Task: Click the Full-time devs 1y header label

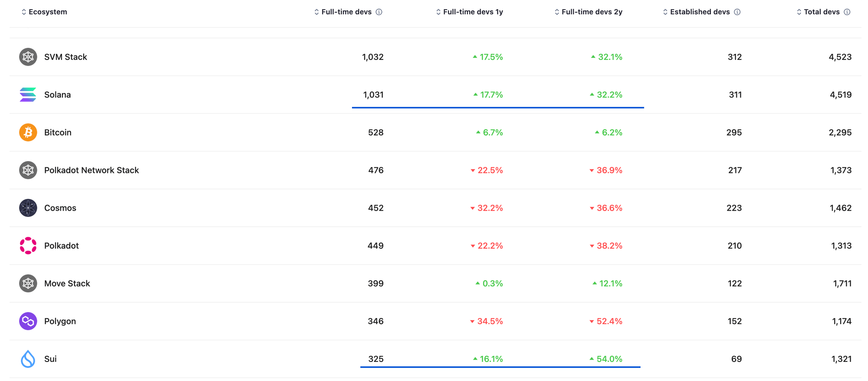Action: (473, 12)
